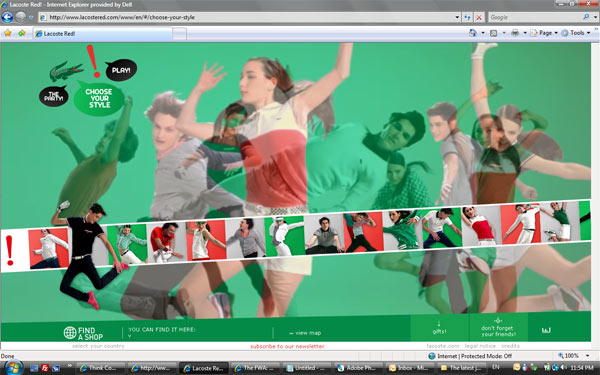Open the recent pages dropdown beside Forward
Image resolution: width=600 pixels, height=375 pixels.
click(31, 17)
